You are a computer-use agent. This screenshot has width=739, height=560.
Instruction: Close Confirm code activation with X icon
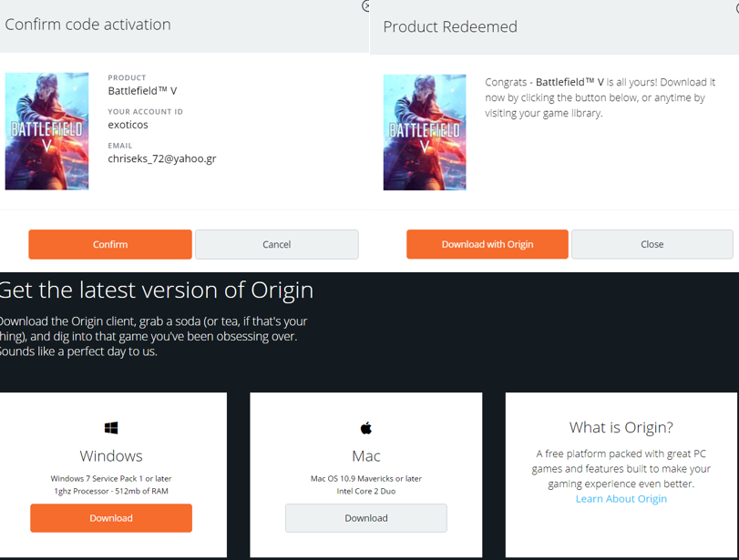[x=365, y=5]
